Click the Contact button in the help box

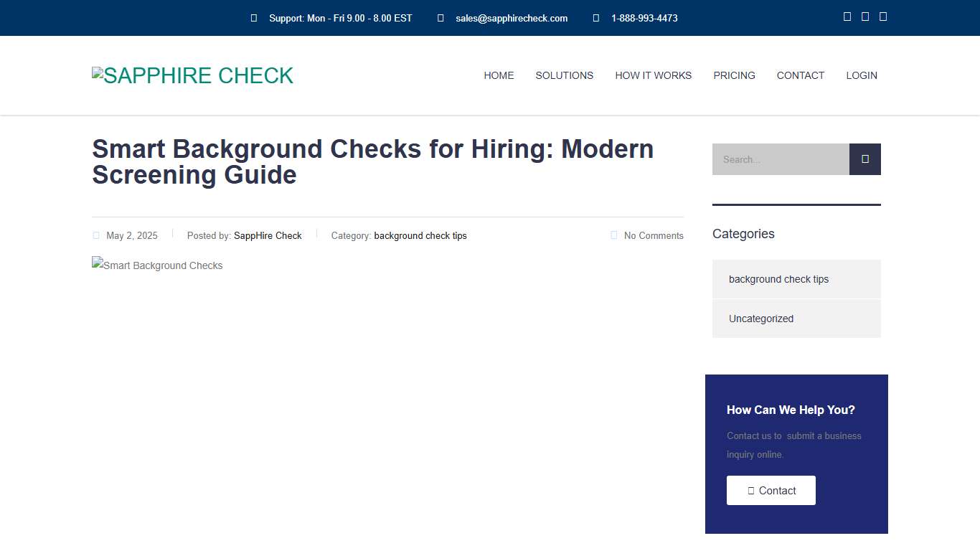[x=771, y=490]
